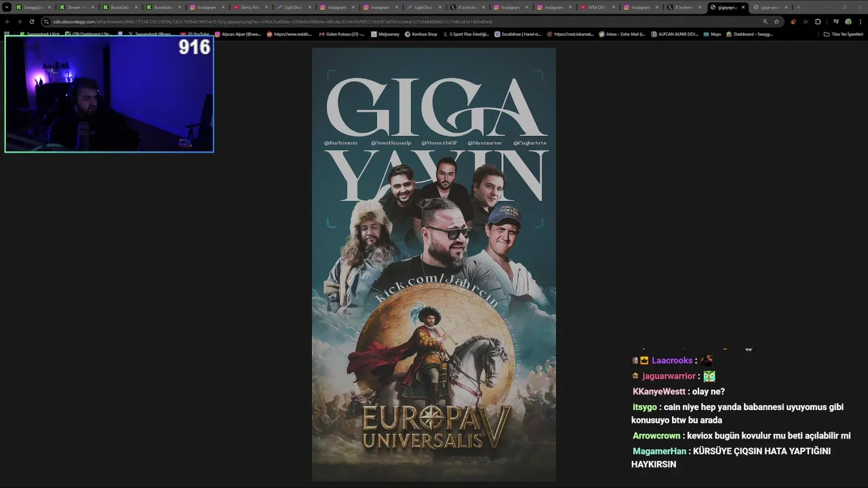The width and height of the screenshot is (868, 488).
Task: Close the inactive giga-yayın tab
Action: 787,7
